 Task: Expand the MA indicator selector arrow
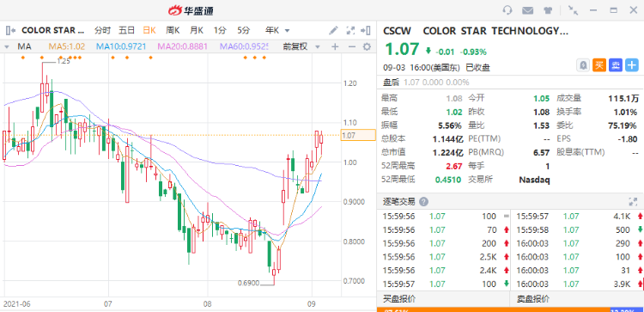coord(7,47)
